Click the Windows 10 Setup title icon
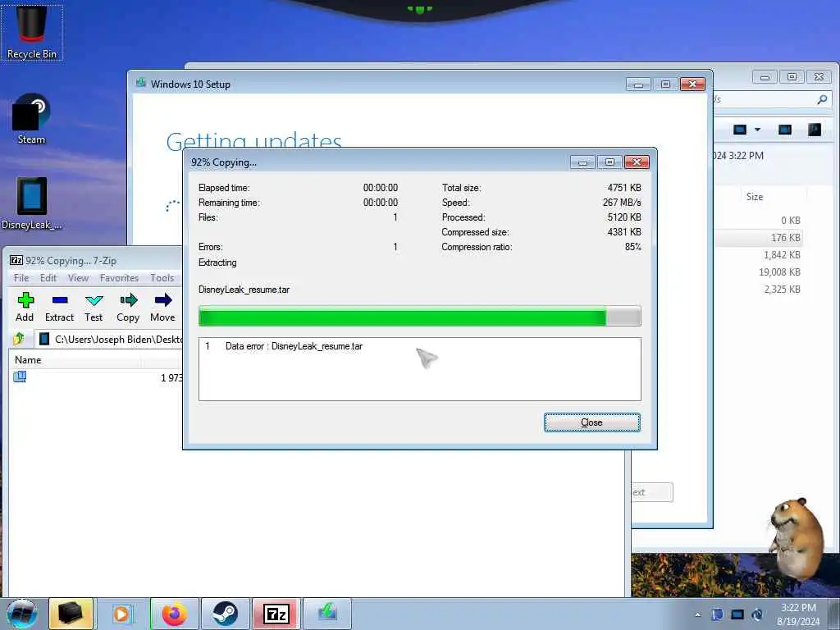This screenshot has width=840, height=630. [141, 83]
